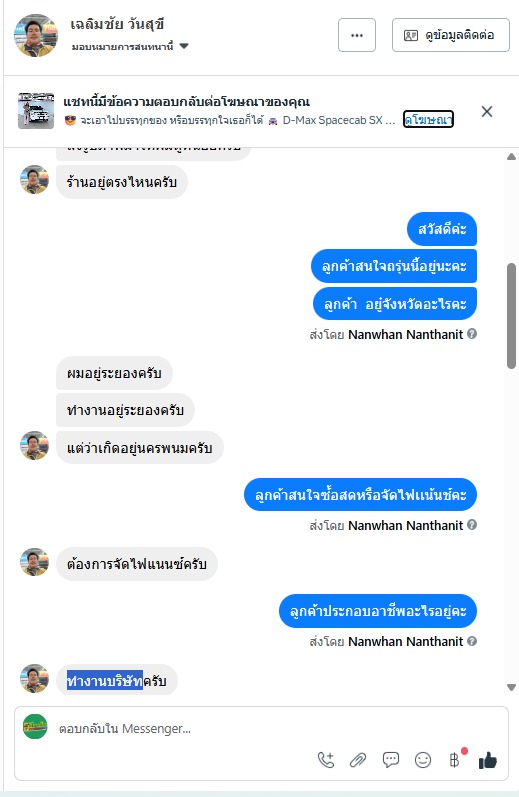Image resolution: width=519 pixels, height=797 pixels.
Task: Click the D-Max ad thumbnail image
Action: (x=36, y=111)
